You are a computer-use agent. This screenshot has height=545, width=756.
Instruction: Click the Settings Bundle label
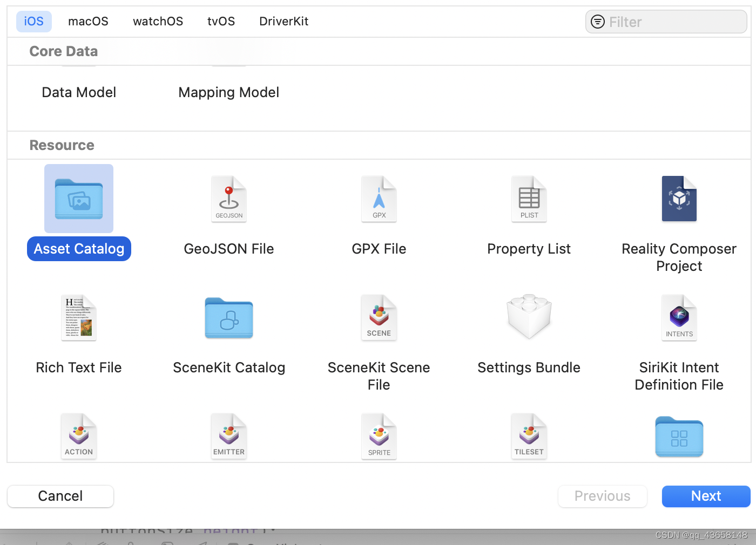click(x=529, y=367)
